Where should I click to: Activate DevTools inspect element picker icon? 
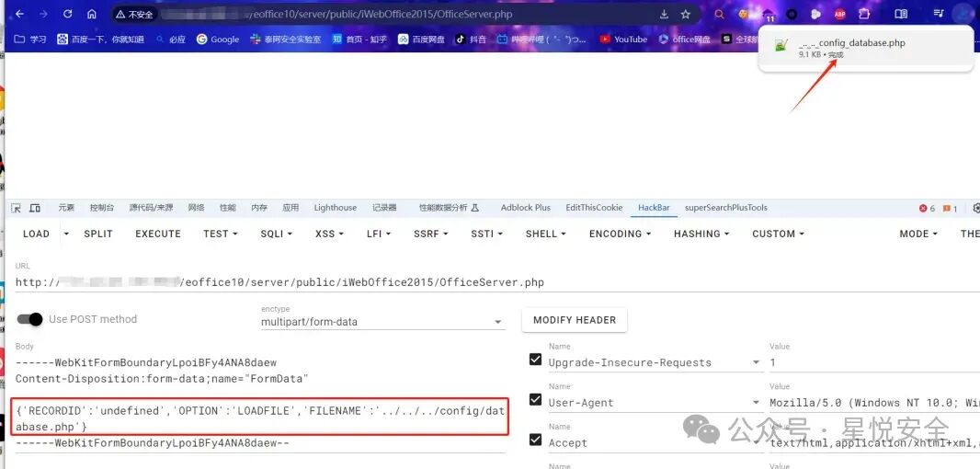pos(17,208)
